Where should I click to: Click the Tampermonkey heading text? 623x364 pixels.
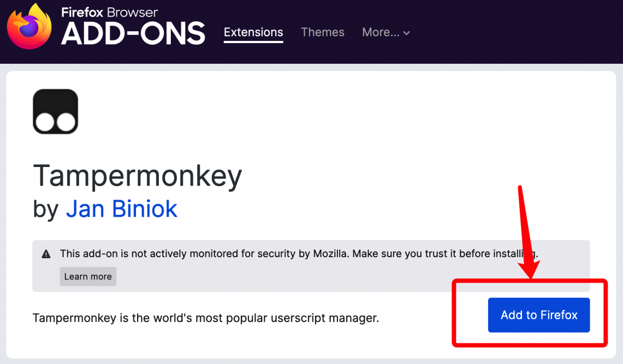(138, 176)
